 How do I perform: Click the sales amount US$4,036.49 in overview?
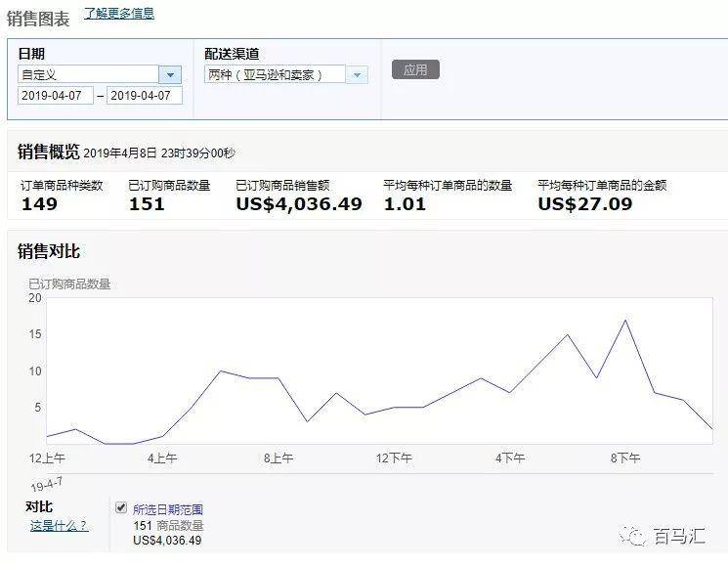(299, 204)
